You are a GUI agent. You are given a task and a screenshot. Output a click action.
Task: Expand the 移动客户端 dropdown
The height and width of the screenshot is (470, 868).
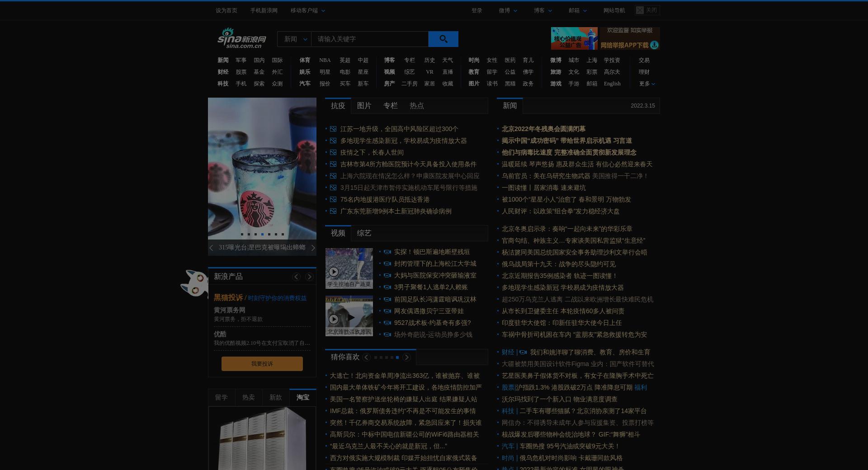pyautogui.click(x=307, y=10)
